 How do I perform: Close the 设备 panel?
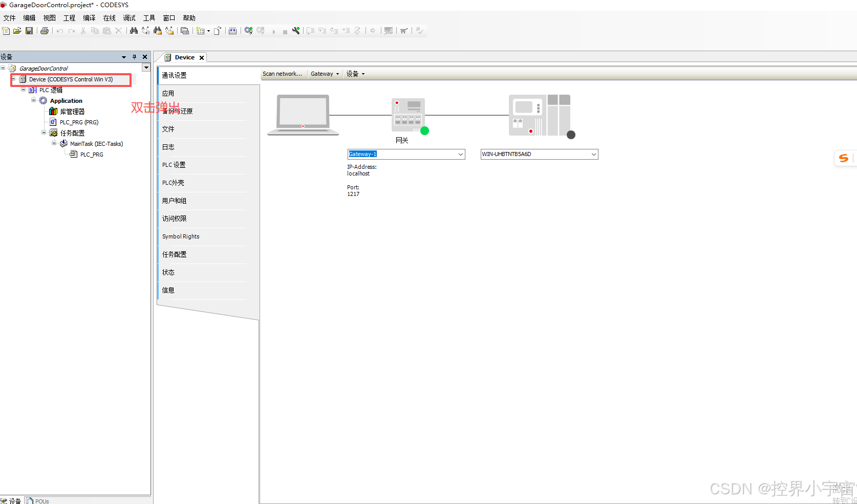[x=145, y=57]
